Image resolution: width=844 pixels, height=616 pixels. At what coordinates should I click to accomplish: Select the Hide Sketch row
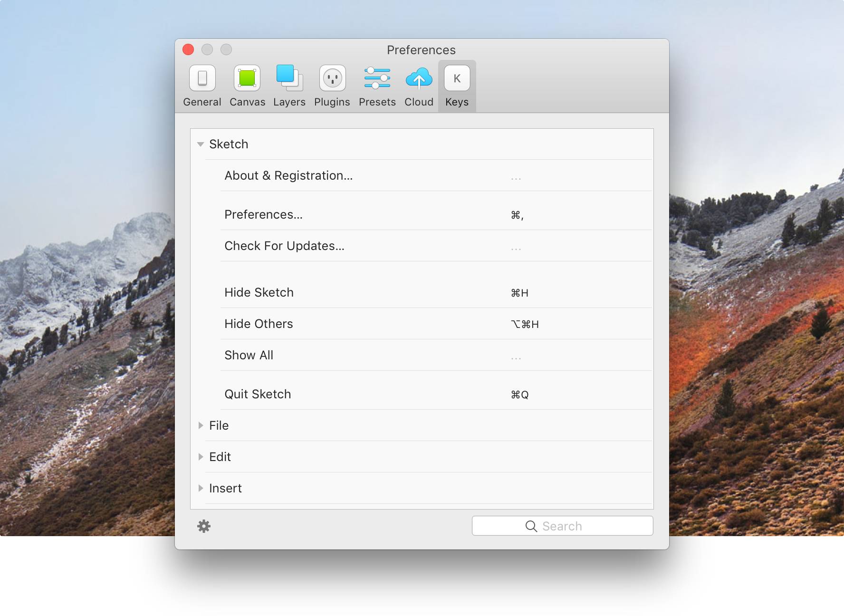click(x=436, y=292)
